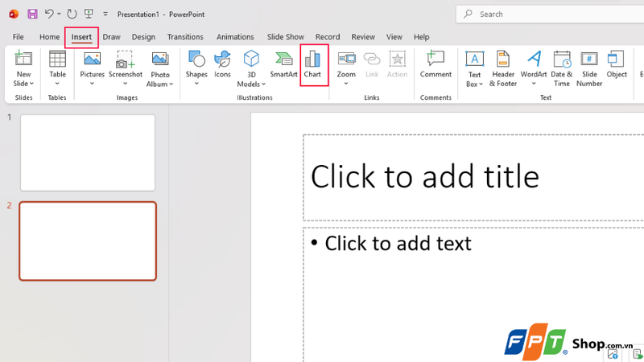Open the Help tab
This screenshot has width=644, height=362.
point(421,37)
